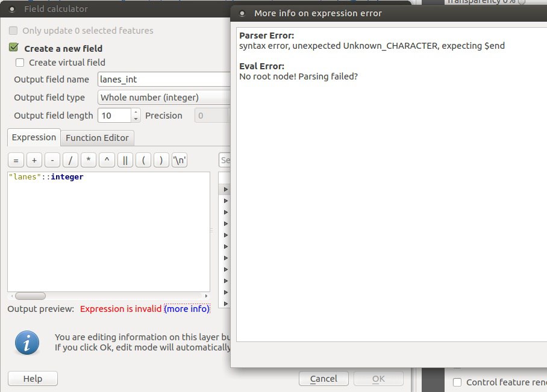Toggle the Control feature rendering checkbox

tap(457, 382)
